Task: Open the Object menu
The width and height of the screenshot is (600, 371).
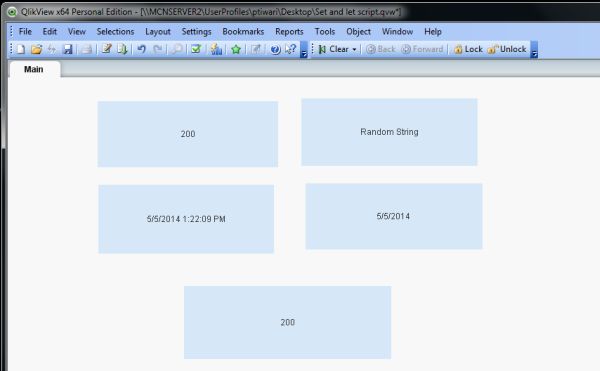Action: (x=359, y=31)
